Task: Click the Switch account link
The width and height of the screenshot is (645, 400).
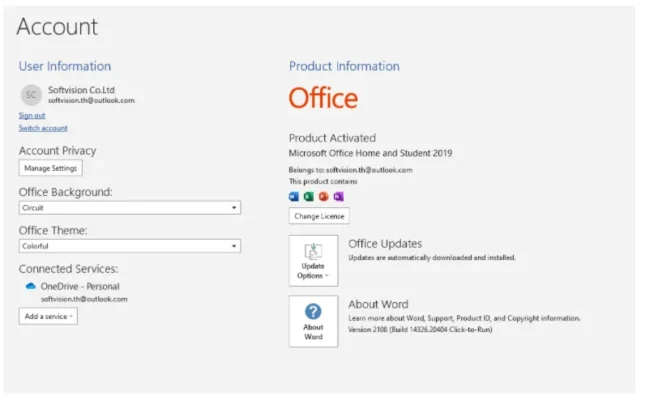Action: [43, 128]
